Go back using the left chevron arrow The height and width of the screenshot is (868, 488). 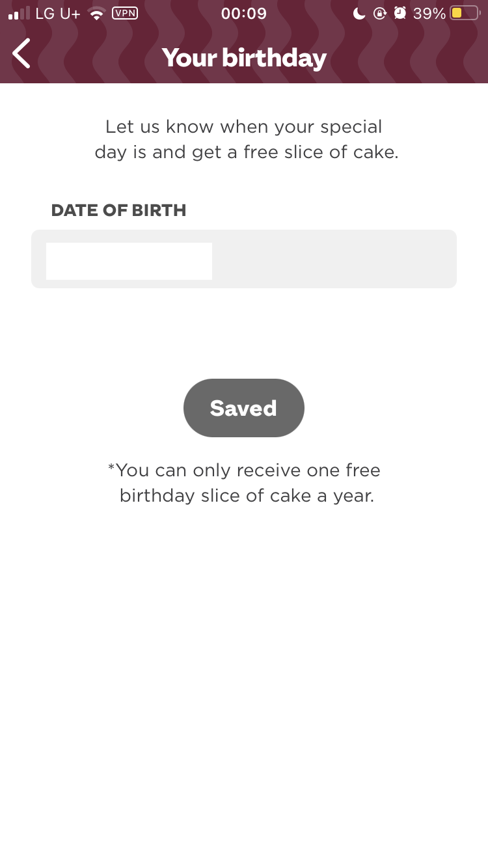(x=21, y=53)
